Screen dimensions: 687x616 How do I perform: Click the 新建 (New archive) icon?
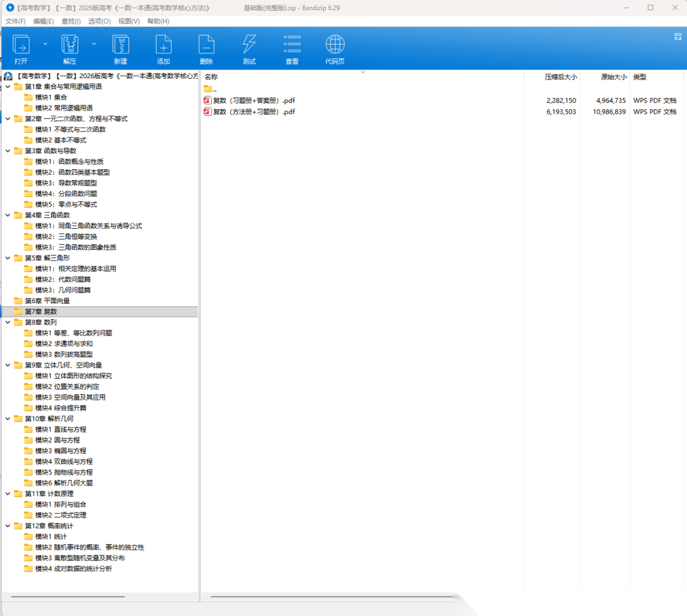click(121, 44)
